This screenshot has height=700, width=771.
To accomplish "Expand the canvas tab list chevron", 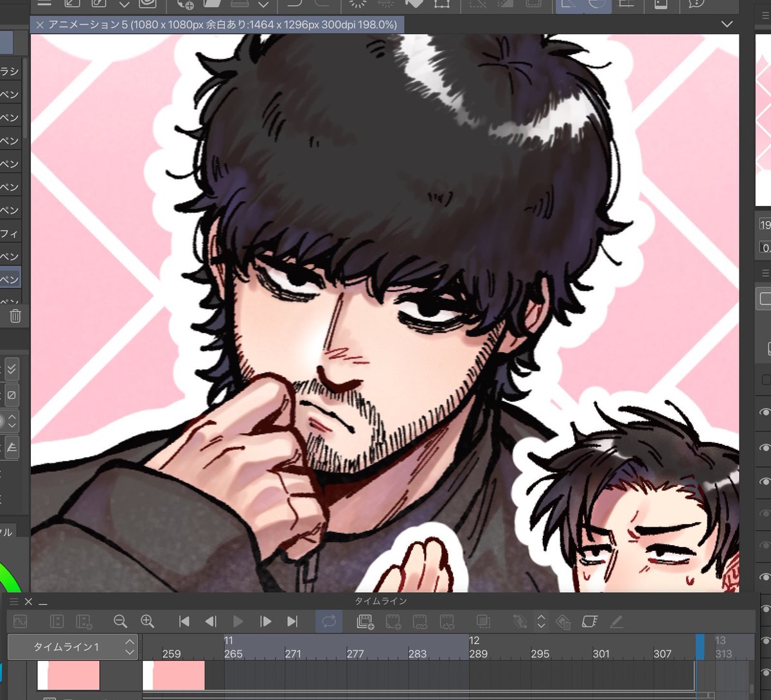I will 727,24.
